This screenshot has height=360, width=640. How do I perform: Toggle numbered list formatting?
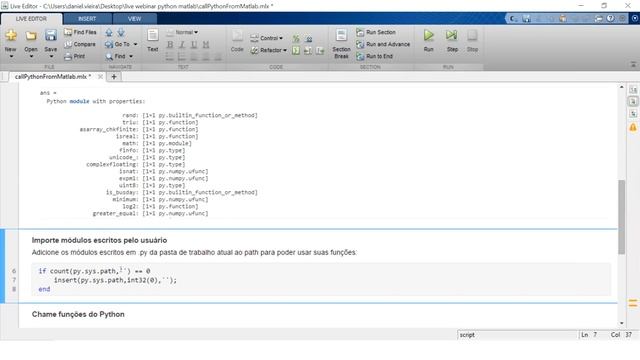[x=182, y=57]
